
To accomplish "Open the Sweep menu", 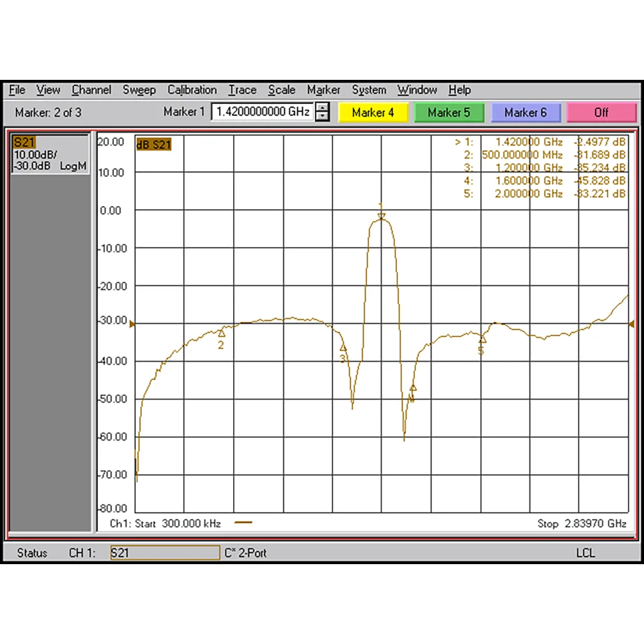I will pyautogui.click(x=139, y=90).
